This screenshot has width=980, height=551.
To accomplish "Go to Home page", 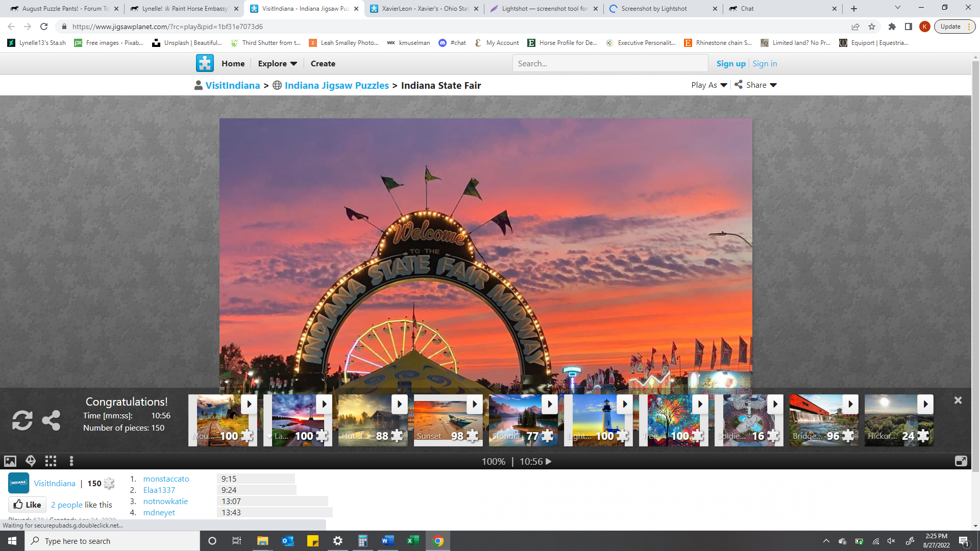I will tap(233, 63).
